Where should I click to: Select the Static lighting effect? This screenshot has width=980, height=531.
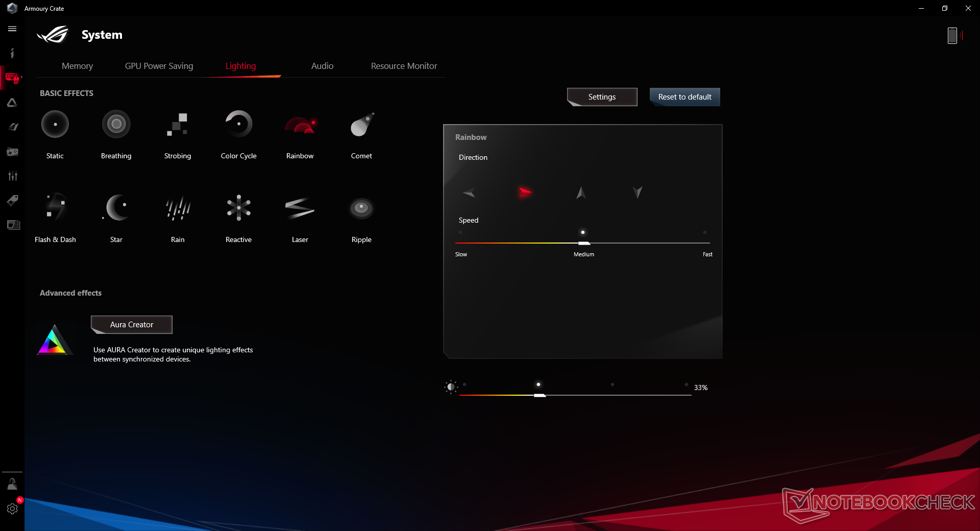pos(55,124)
